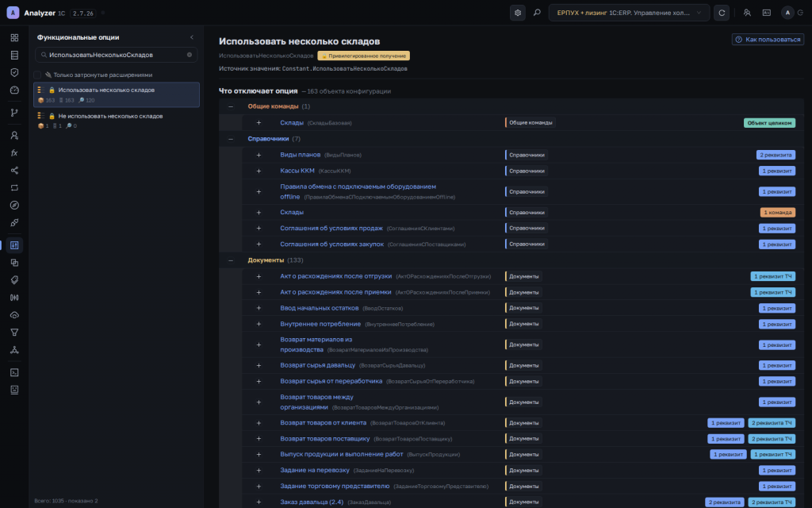812x508 pixels.
Task: Click the 'Документы' tag on Заказ давальца row
Action: pyautogui.click(x=523, y=502)
